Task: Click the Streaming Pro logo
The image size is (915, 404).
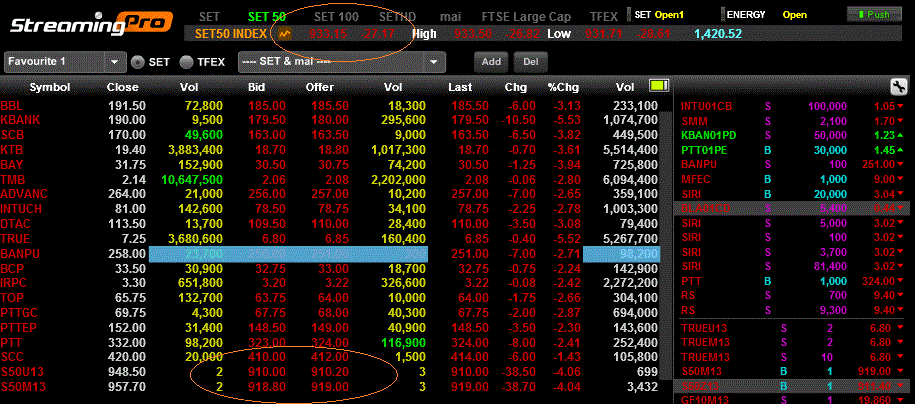Action: (x=92, y=23)
